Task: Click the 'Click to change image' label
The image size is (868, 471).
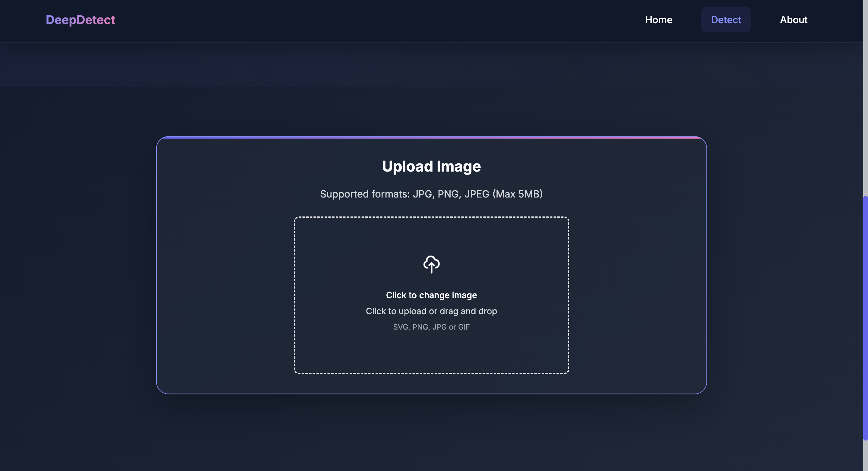Action: coord(431,295)
